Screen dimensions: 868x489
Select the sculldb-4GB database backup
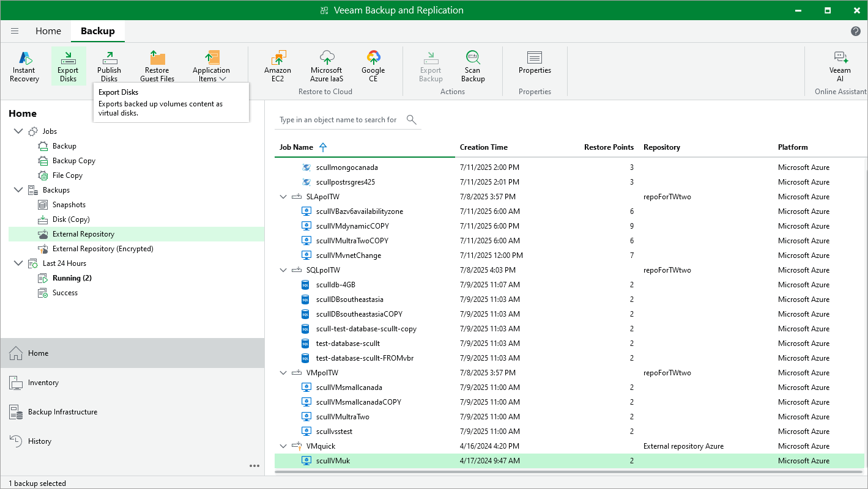pos(569,285)
